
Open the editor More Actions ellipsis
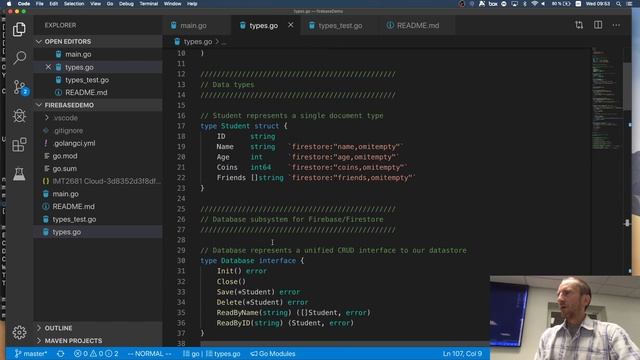coord(616,25)
